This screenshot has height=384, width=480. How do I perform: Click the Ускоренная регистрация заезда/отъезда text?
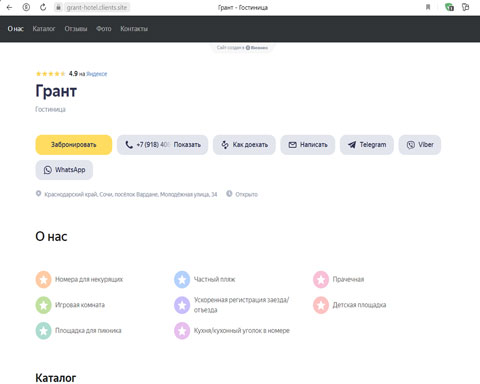[241, 305]
